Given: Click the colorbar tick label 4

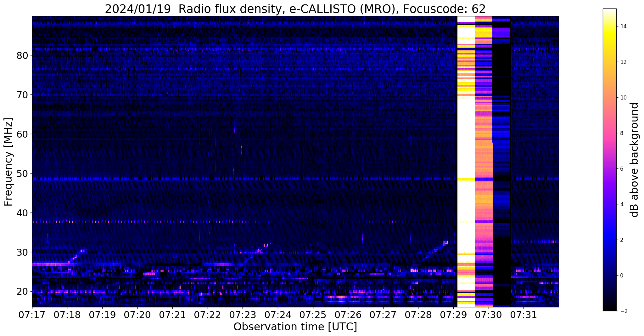Looking at the screenshot, I should click(x=621, y=204).
